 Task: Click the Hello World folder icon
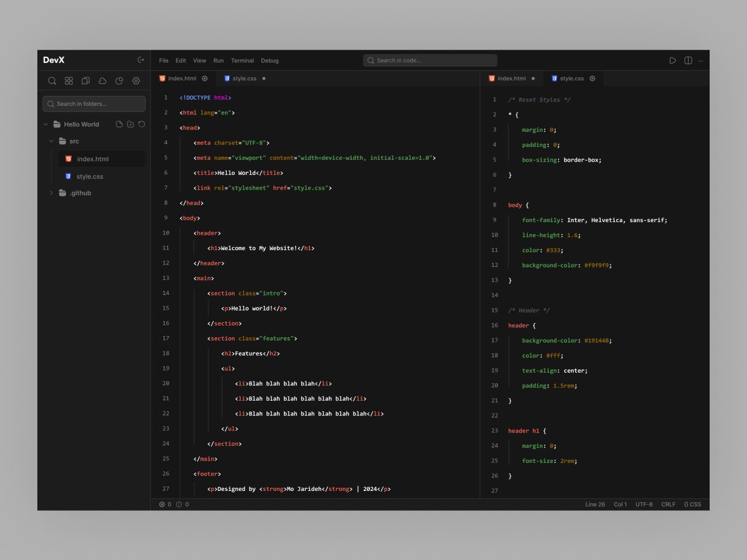click(x=57, y=124)
